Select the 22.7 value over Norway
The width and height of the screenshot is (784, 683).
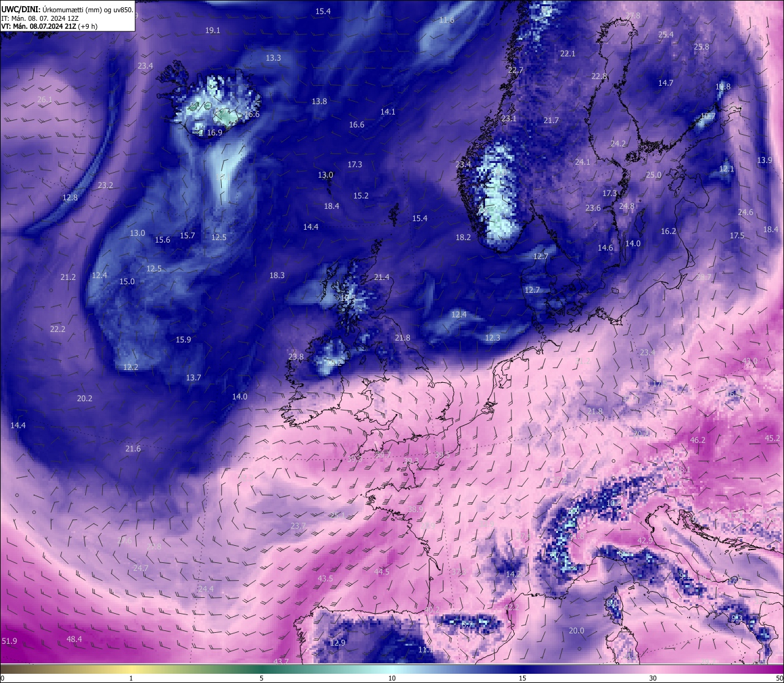pyautogui.click(x=516, y=70)
